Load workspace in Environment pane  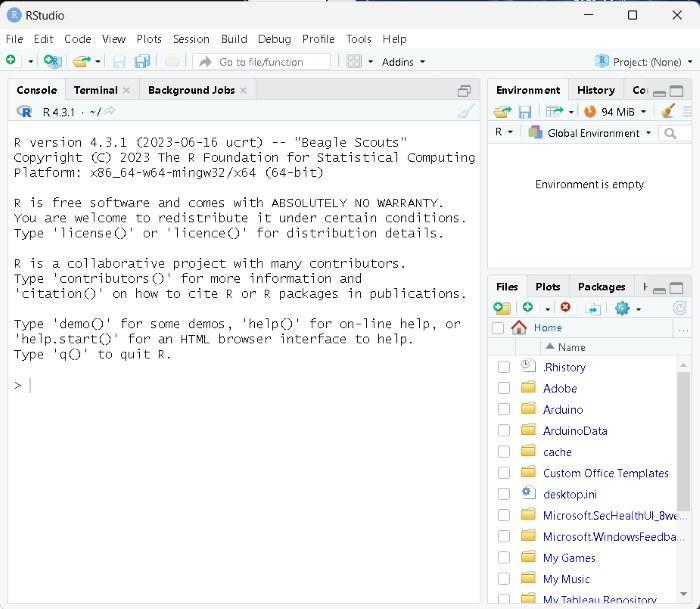tap(502, 112)
